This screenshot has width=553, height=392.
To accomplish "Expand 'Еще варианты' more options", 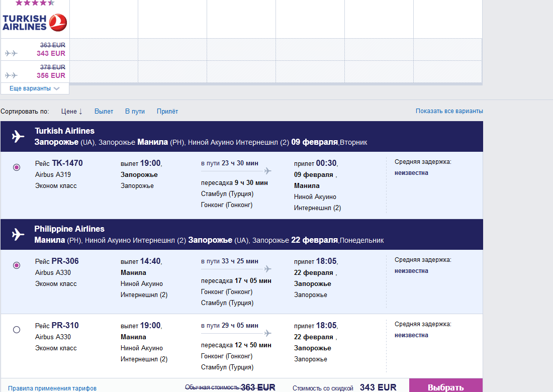I will pyautogui.click(x=34, y=88).
